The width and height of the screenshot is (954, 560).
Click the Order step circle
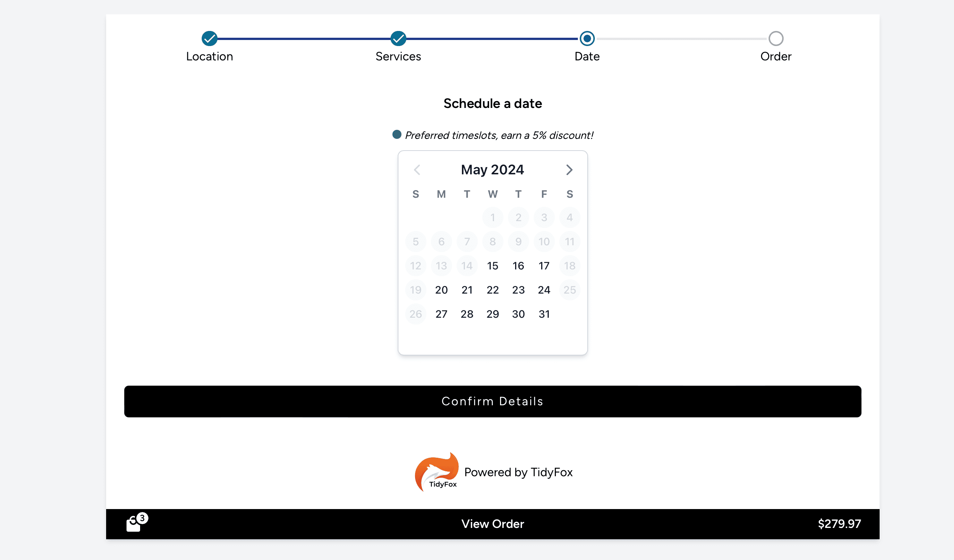(x=776, y=38)
